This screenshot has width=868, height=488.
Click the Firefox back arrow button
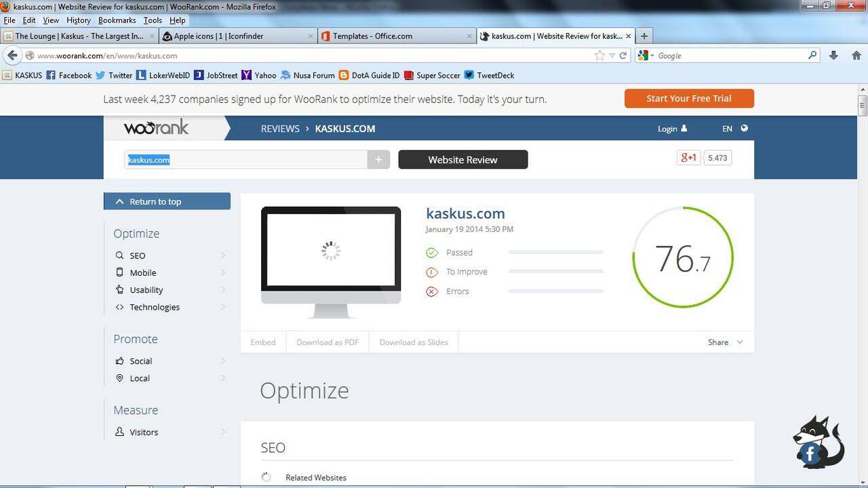tap(12, 56)
